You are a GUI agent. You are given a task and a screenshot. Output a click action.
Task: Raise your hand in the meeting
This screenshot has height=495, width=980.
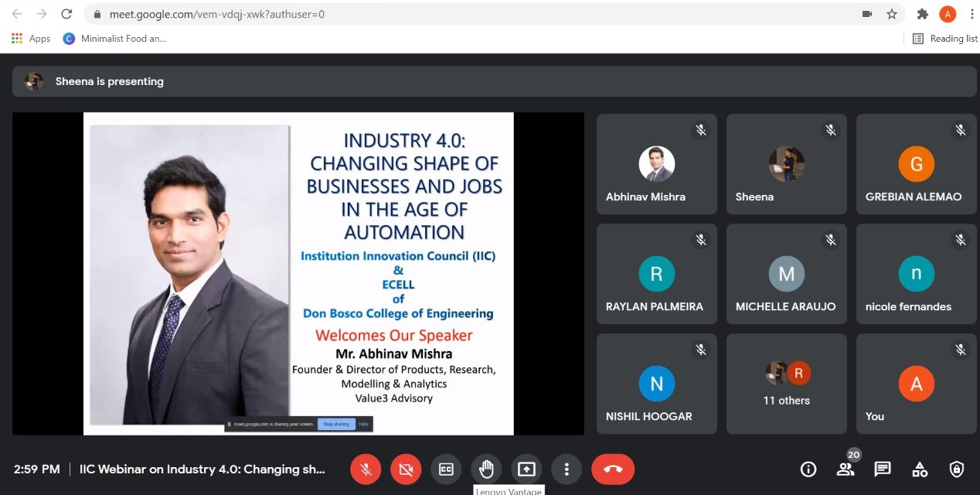pos(486,469)
